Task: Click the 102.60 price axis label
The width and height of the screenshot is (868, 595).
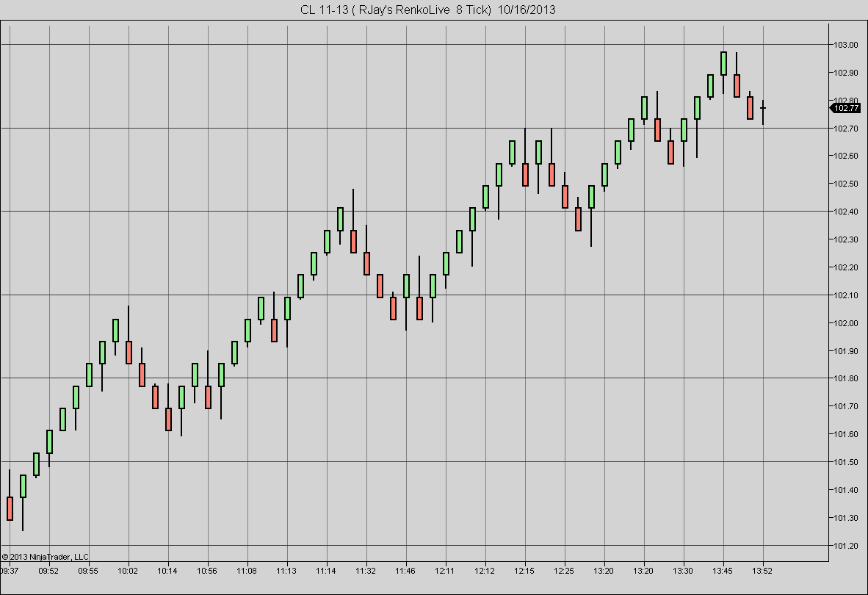Action: 846,156
